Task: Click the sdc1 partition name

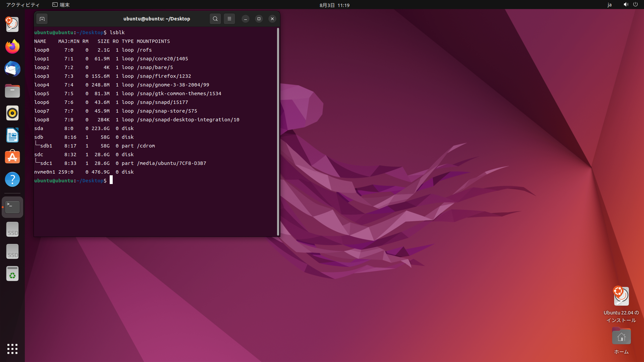Action: click(x=46, y=163)
